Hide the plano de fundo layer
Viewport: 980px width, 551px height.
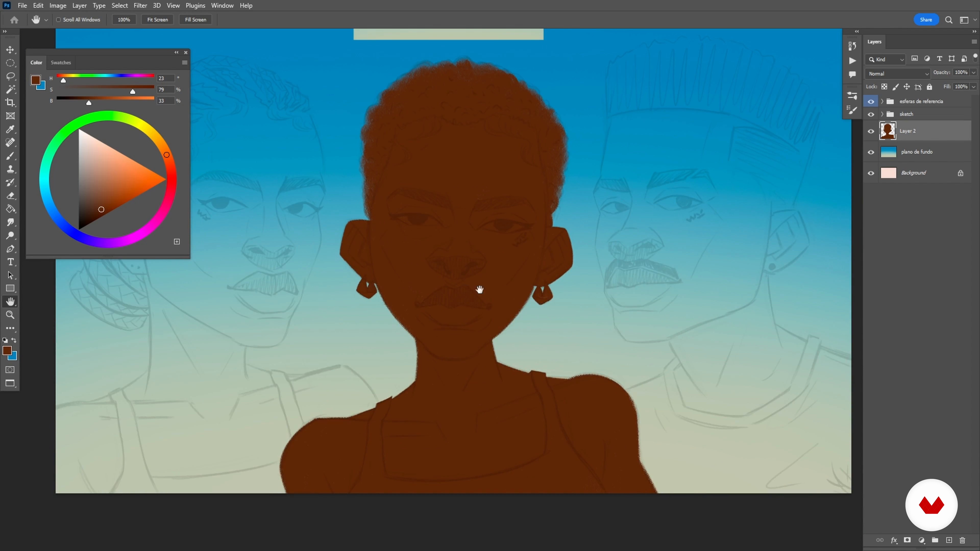871,152
